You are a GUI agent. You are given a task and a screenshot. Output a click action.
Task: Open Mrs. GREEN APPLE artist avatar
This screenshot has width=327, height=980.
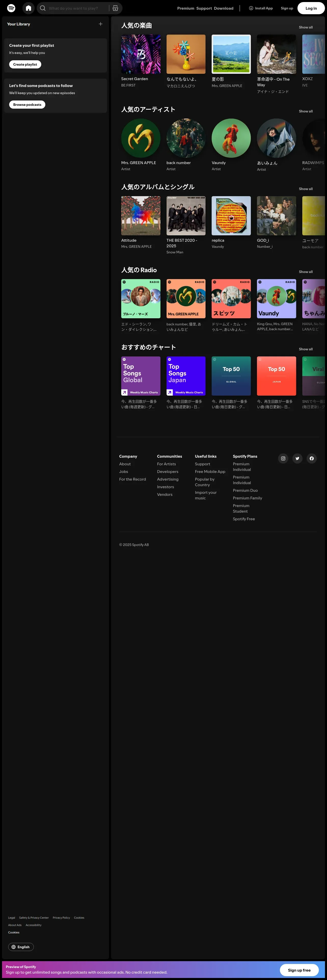coord(141,138)
